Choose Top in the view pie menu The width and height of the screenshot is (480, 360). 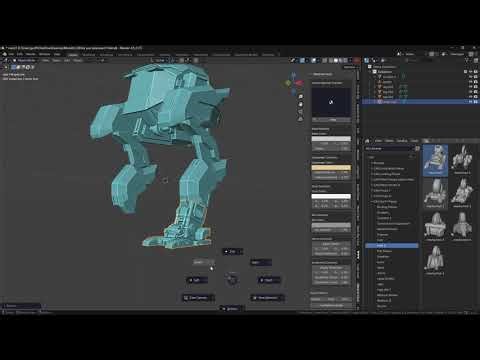[233, 252]
